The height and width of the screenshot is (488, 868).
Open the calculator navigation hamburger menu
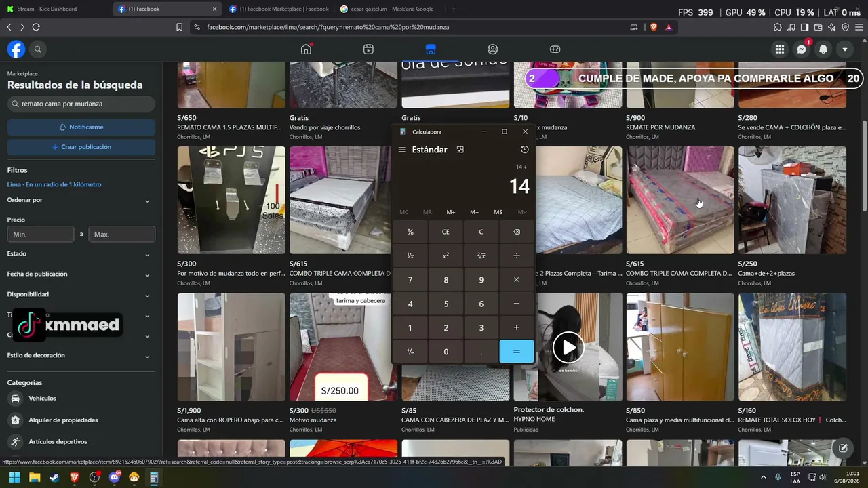(401, 150)
